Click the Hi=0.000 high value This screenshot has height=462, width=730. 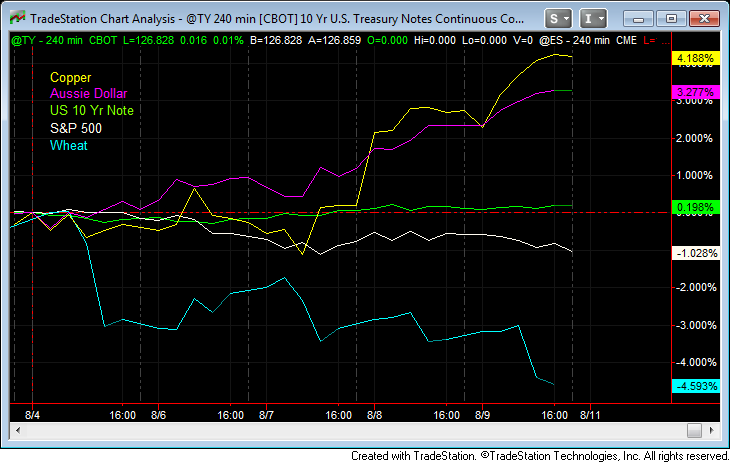(435, 41)
